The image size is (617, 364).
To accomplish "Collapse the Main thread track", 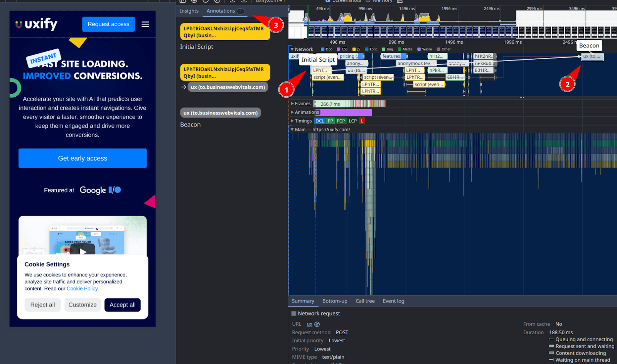I will (x=292, y=129).
